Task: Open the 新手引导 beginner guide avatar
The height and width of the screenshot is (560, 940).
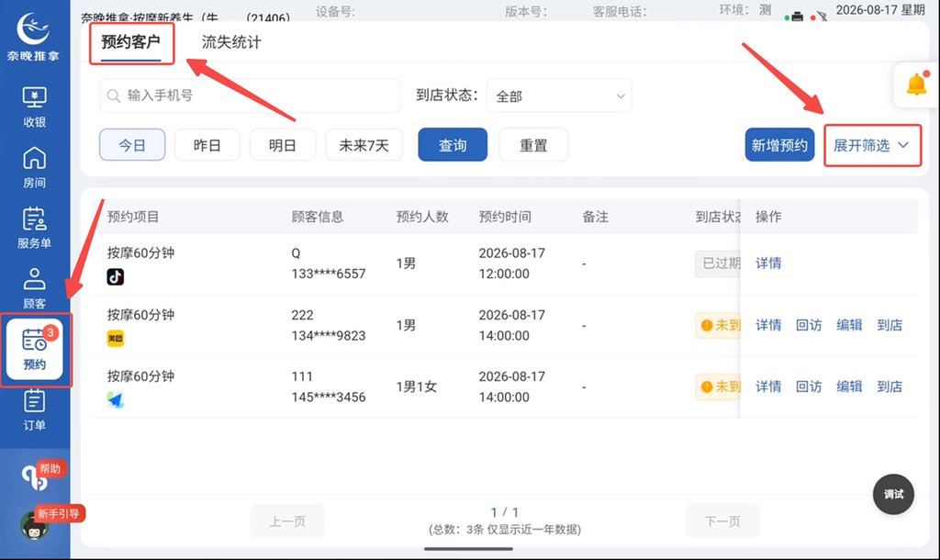Action: [34, 526]
